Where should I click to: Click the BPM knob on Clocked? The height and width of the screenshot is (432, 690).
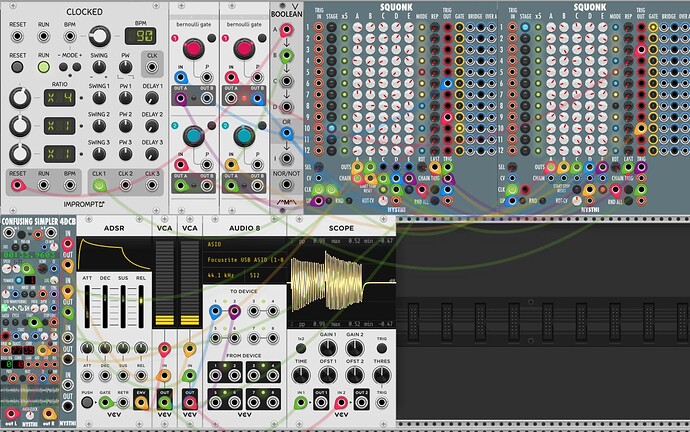99,36
